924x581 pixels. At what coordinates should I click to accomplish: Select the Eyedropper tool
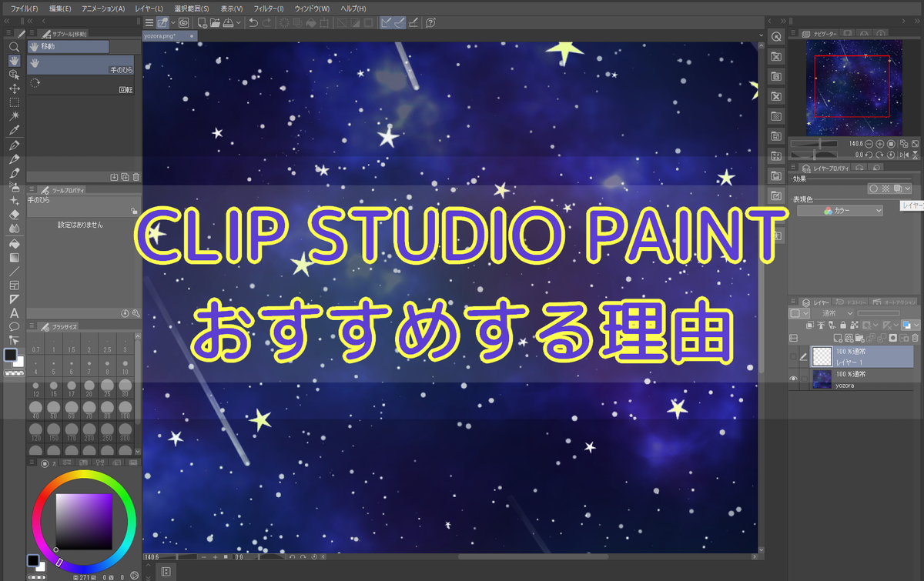click(x=14, y=129)
